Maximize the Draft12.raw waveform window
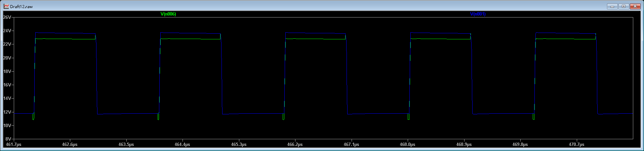 (x=623, y=6)
